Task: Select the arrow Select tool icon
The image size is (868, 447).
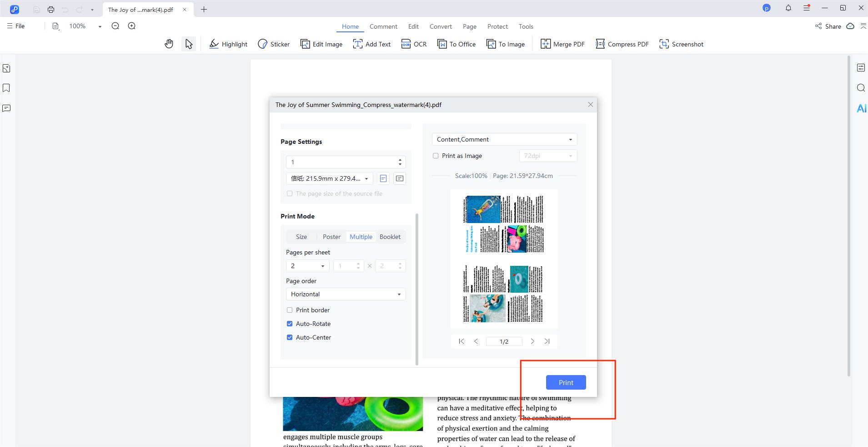Action: coord(189,44)
